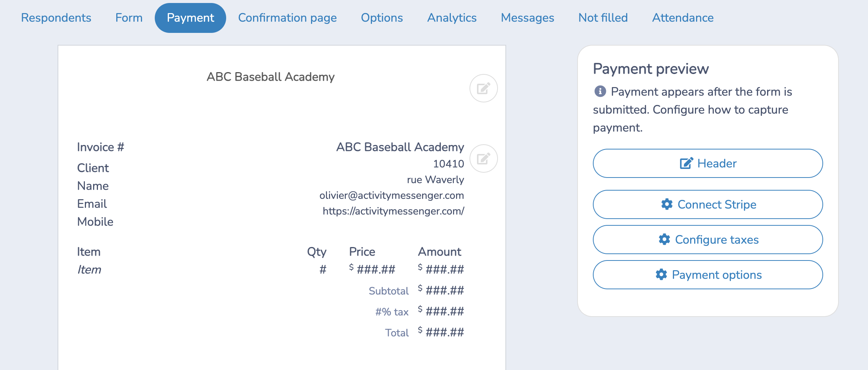Screen dimensions: 868x370
Task: Click the gear icon on Payment options
Action: 661,274
